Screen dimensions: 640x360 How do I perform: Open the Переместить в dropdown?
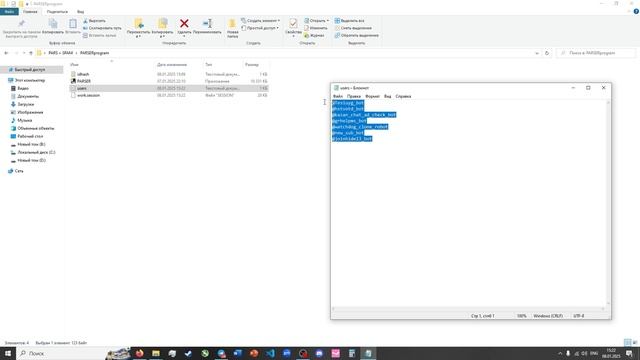pos(138,34)
